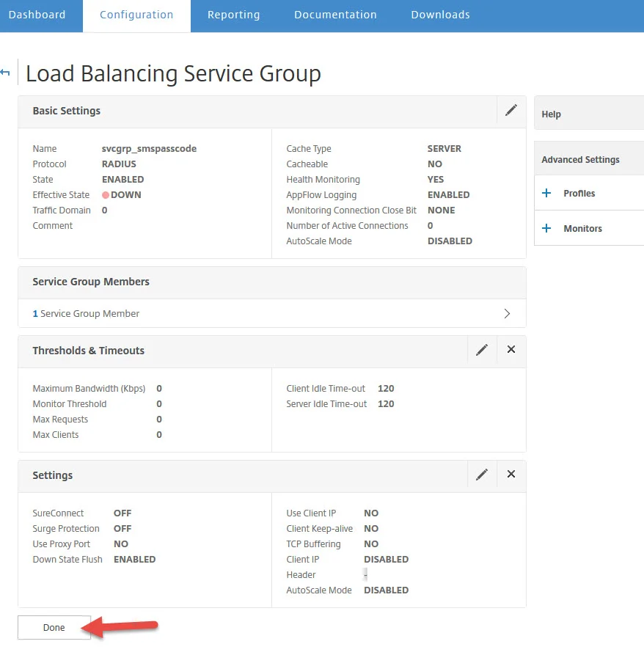This screenshot has height=666, width=644.
Task: Click the Health Monitoring YES value
Action: [x=436, y=179]
